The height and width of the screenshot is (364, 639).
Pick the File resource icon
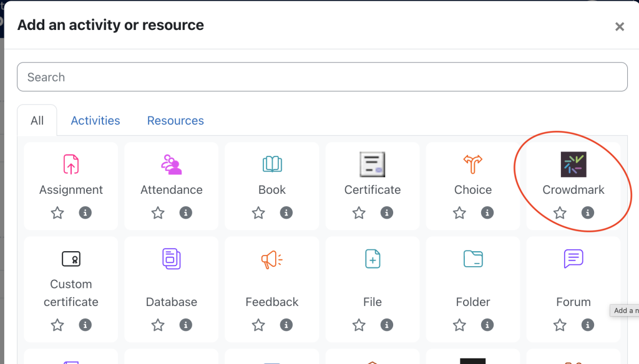tap(373, 259)
